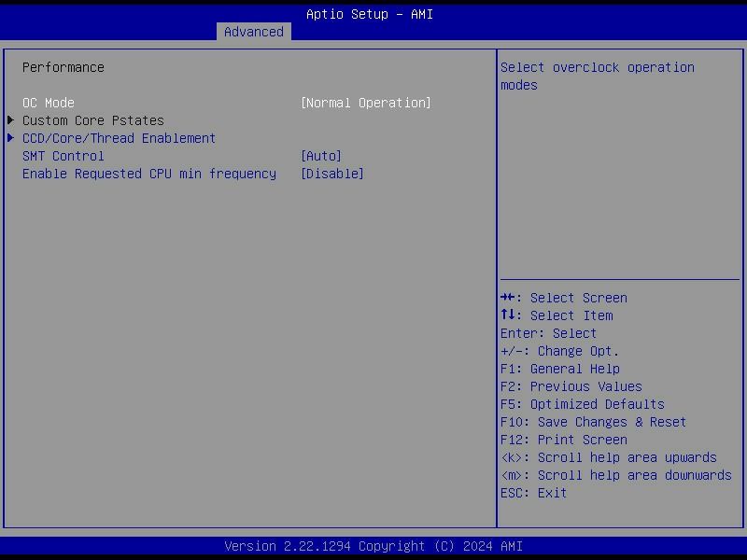Select Enable Requested CPU min frequency

[149, 174]
